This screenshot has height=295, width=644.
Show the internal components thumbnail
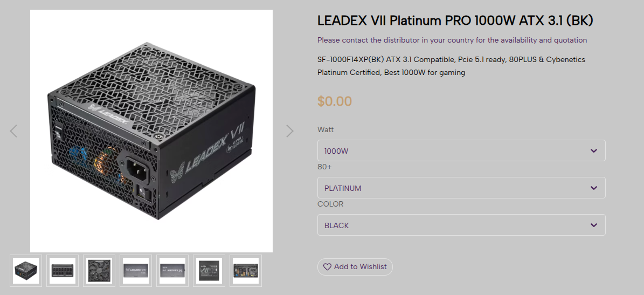click(x=246, y=270)
